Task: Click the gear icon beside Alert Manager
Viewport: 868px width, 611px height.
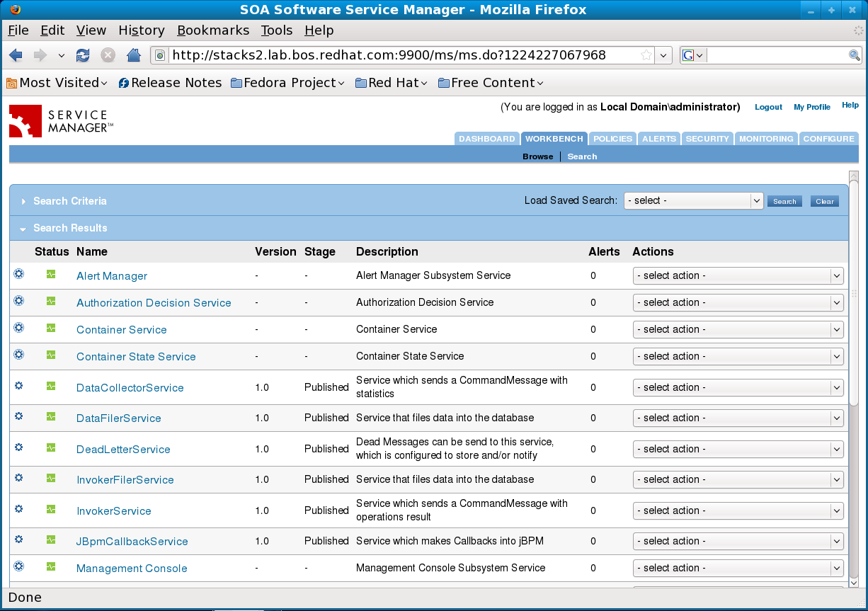Action: (19, 274)
